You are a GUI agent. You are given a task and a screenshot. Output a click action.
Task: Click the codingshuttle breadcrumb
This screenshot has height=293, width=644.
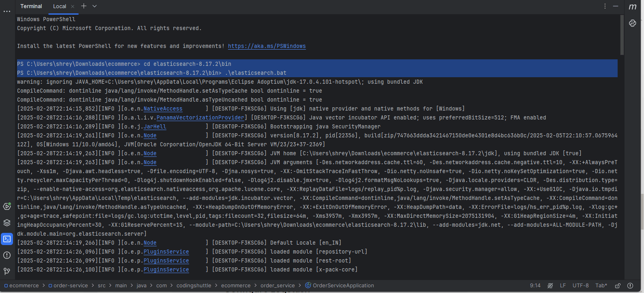tap(194, 286)
